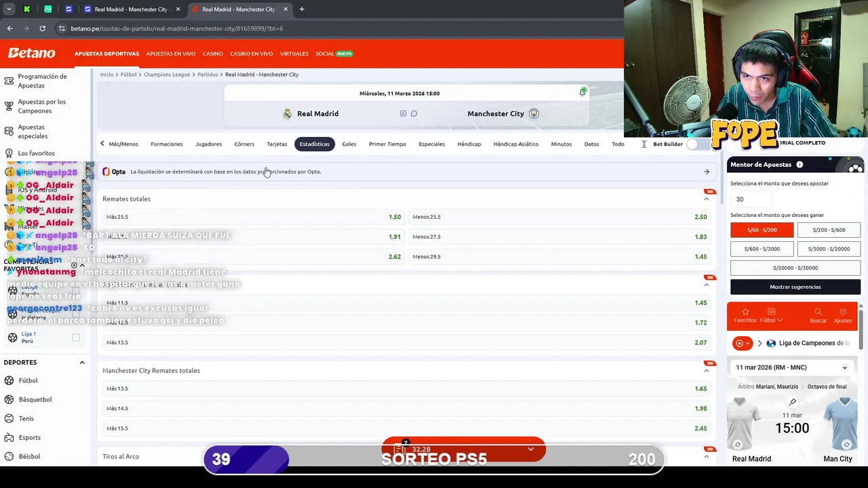868x488 pixels.
Task: Click the Béisbol icon in sidebar
Action: point(9,456)
